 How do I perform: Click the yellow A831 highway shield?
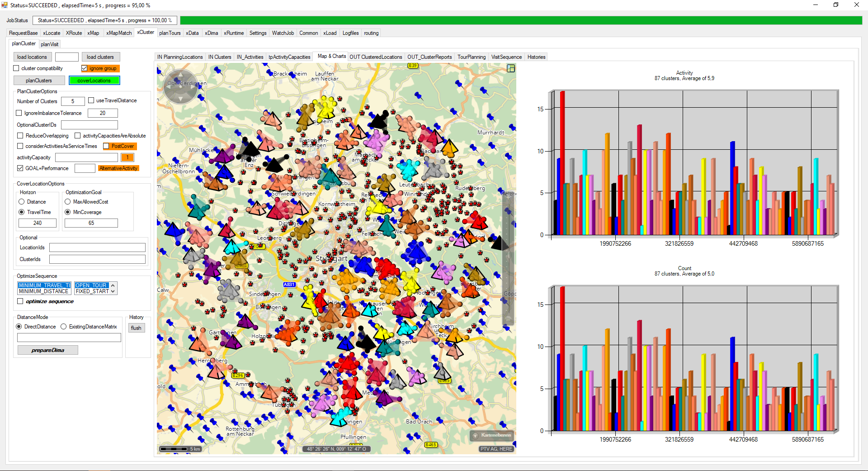click(289, 285)
